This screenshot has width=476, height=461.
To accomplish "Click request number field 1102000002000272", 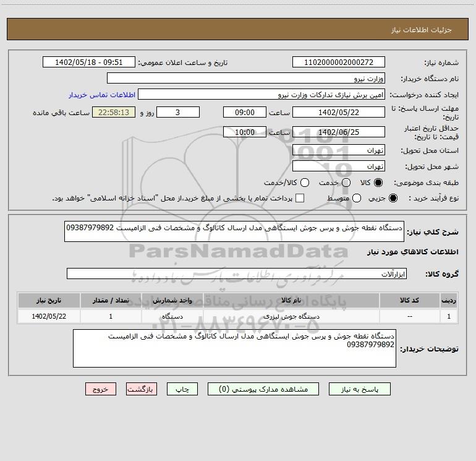I will pyautogui.click(x=339, y=62).
